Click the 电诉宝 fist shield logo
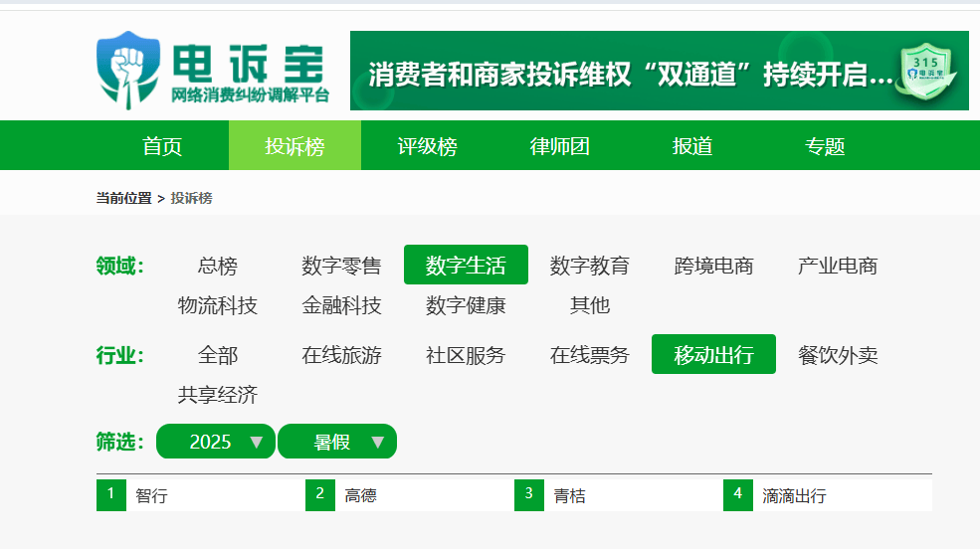This screenshot has height=549, width=980. (x=126, y=70)
